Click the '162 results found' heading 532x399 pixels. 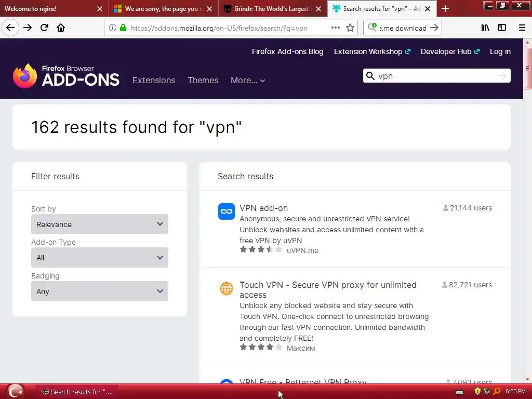[137, 128]
